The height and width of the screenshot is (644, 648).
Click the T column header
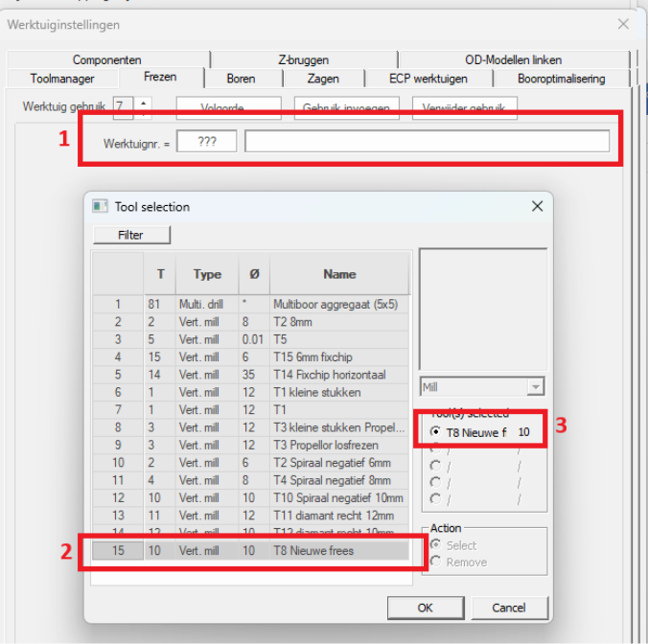[160, 274]
